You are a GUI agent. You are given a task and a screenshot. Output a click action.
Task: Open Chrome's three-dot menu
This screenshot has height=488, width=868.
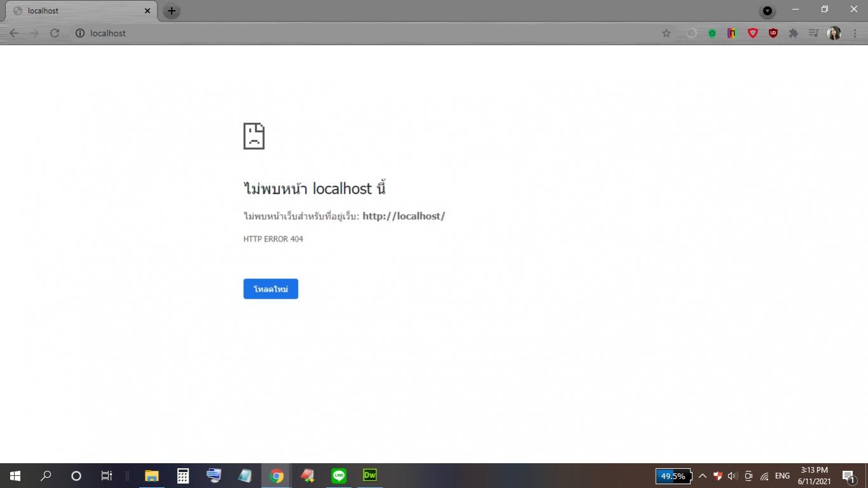(x=855, y=33)
